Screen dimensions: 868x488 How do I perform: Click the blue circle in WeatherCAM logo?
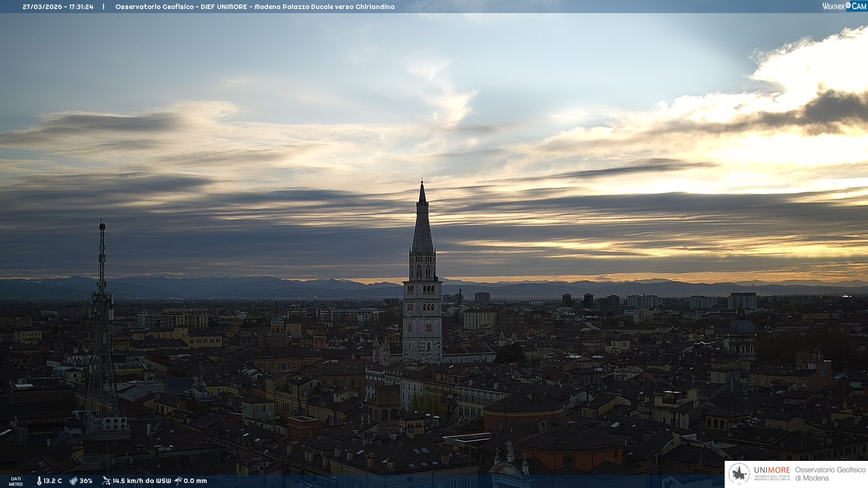(848, 5)
